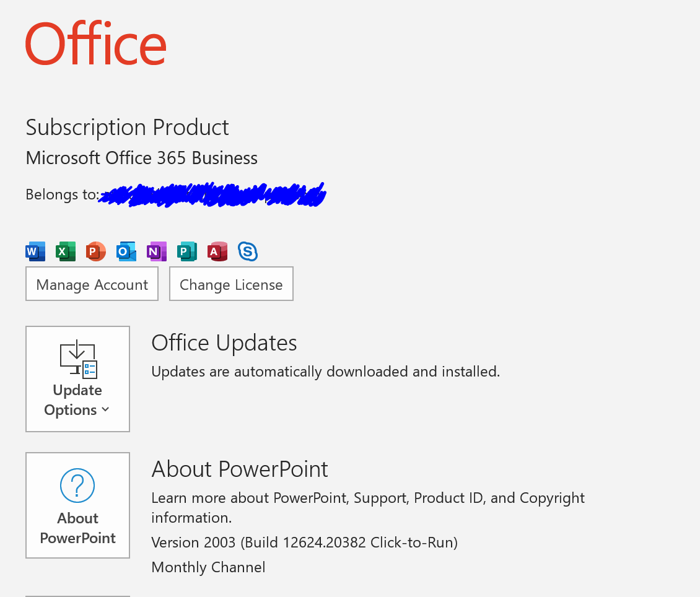This screenshot has height=597, width=700.
Task: Click the 'Belongs to:' label
Action: click(62, 194)
